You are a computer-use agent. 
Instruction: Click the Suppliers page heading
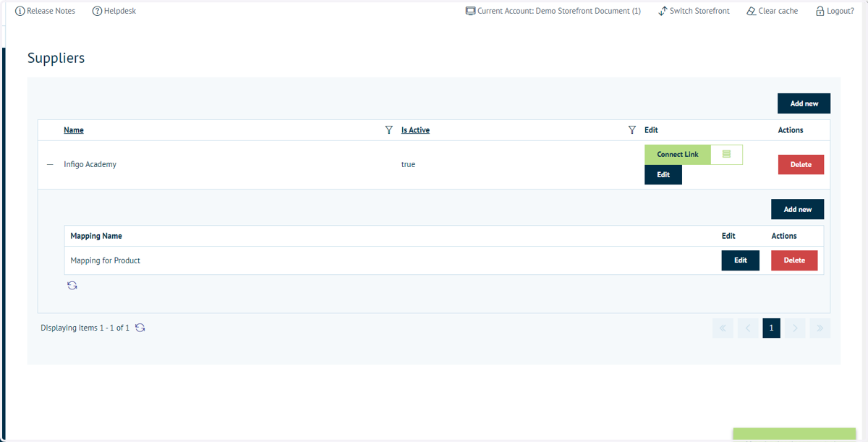click(x=56, y=58)
